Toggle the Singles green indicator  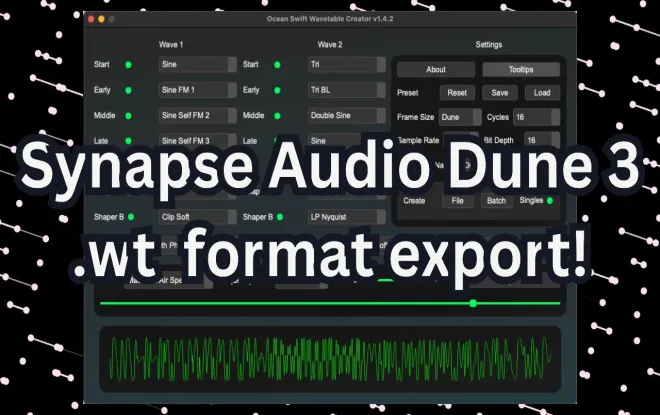pos(550,201)
